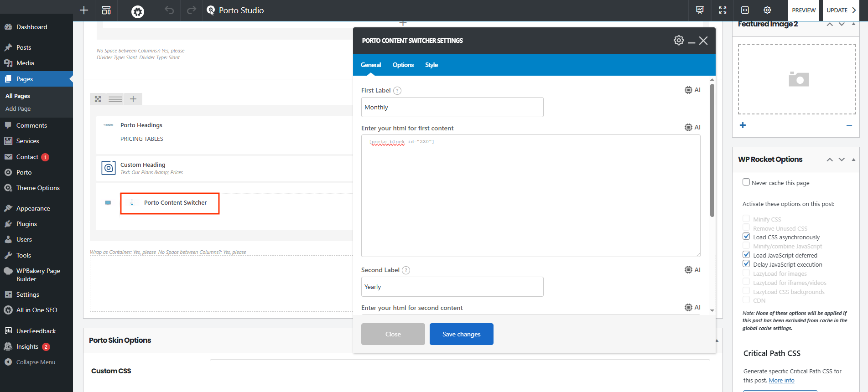Viewport: 868px width, 392px height.
Task: Click Collapse Menu in the sidebar
Action: tap(36, 362)
